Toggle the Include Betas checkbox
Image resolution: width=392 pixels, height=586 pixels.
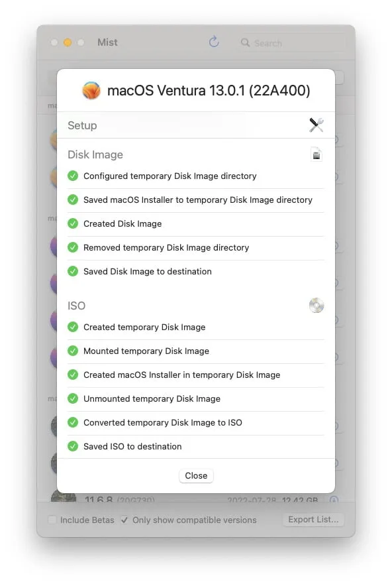tap(52, 520)
